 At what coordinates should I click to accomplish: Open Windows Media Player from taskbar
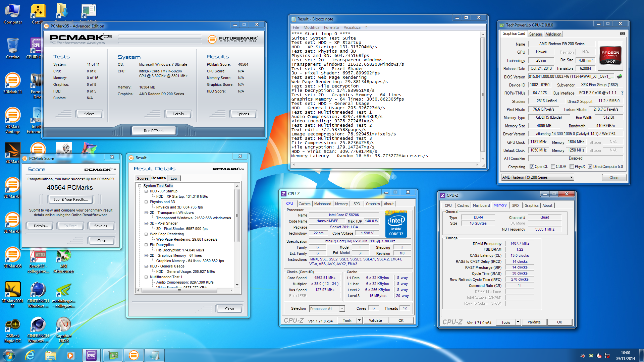pyautogui.click(x=70, y=355)
